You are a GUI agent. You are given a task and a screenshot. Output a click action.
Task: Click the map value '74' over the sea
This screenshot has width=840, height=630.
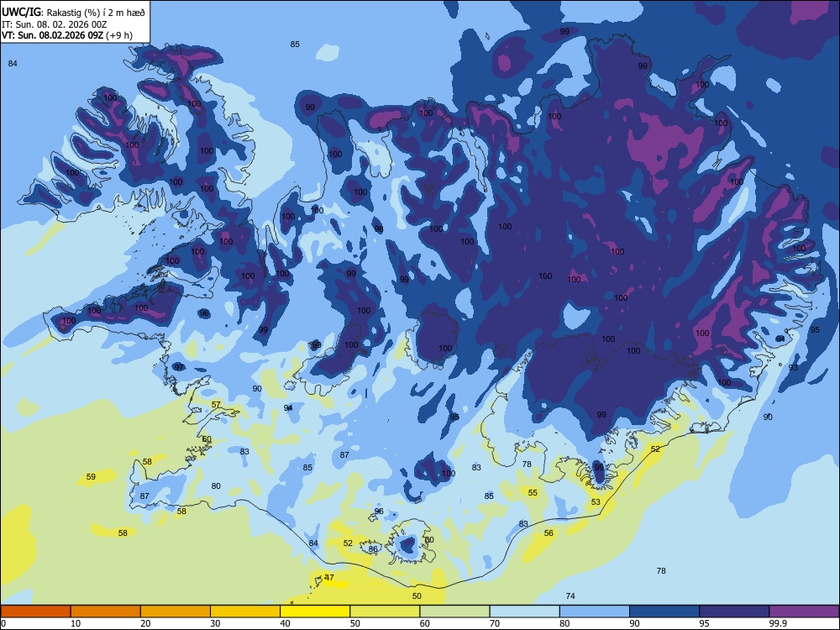(x=570, y=596)
